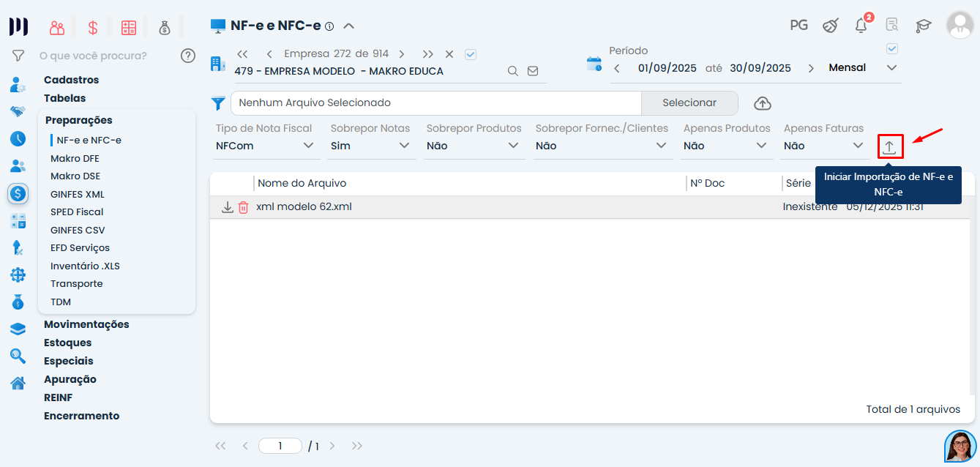Collapse the NF-e e NFC-e title chevron
Screen dimensions: 980x467
349,26
